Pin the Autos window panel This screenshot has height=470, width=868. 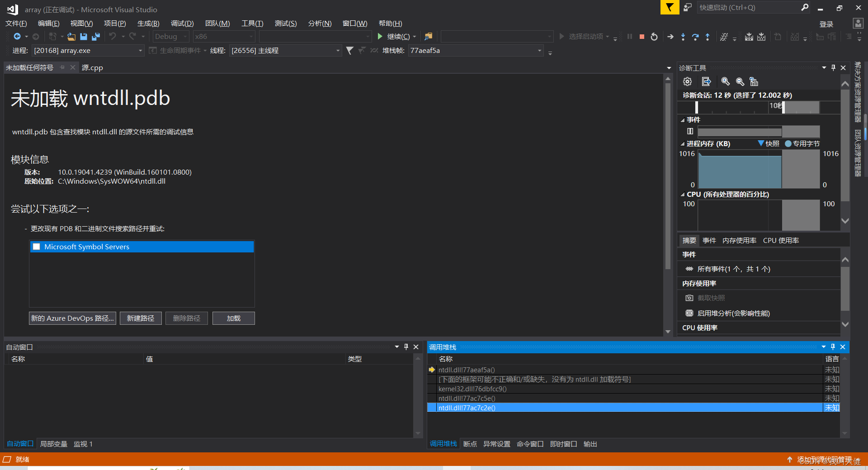click(x=406, y=347)
